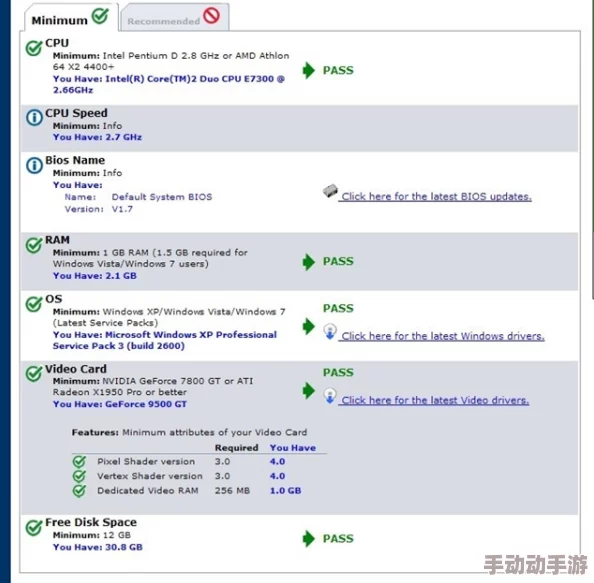Select the Minimum tab
This screenshot has height=583, width=594.
(71, 17)
